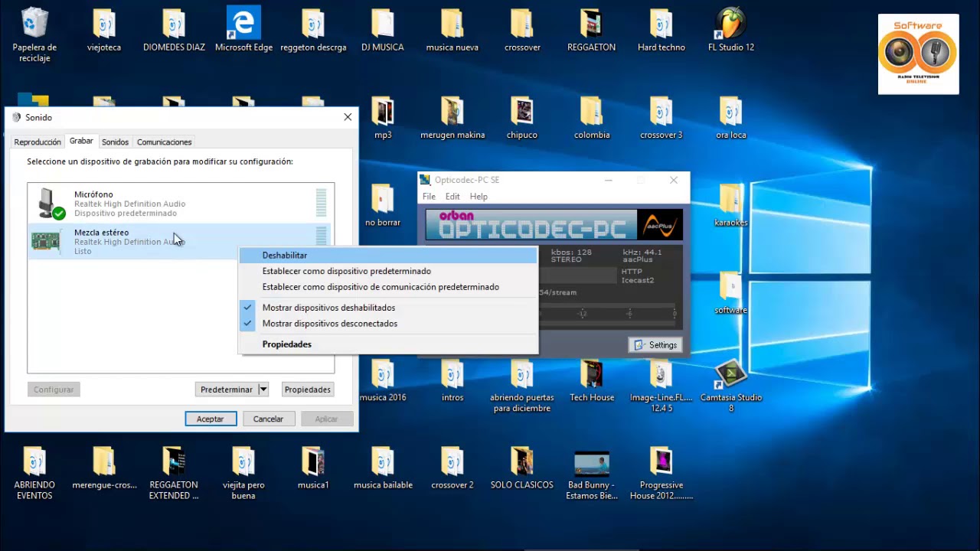Close the Sonido dialog window

(x=348, y=117)
